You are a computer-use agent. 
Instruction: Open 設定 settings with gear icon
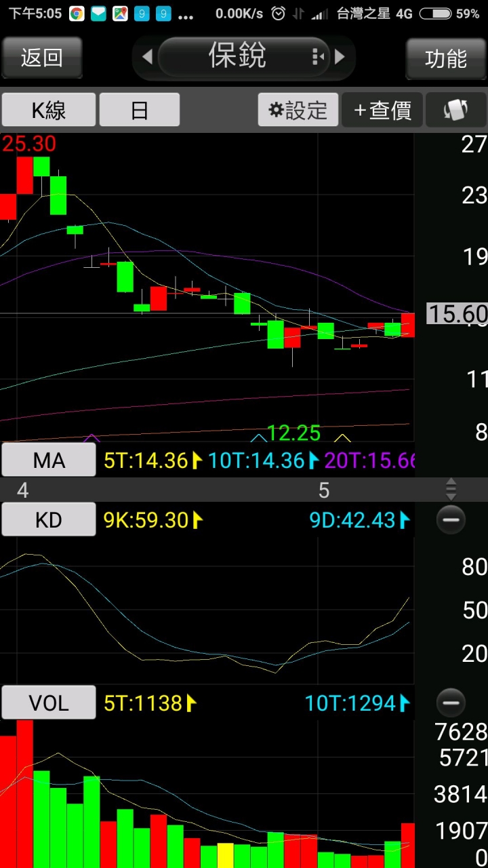pyautogui.click(x=298, y=110)
